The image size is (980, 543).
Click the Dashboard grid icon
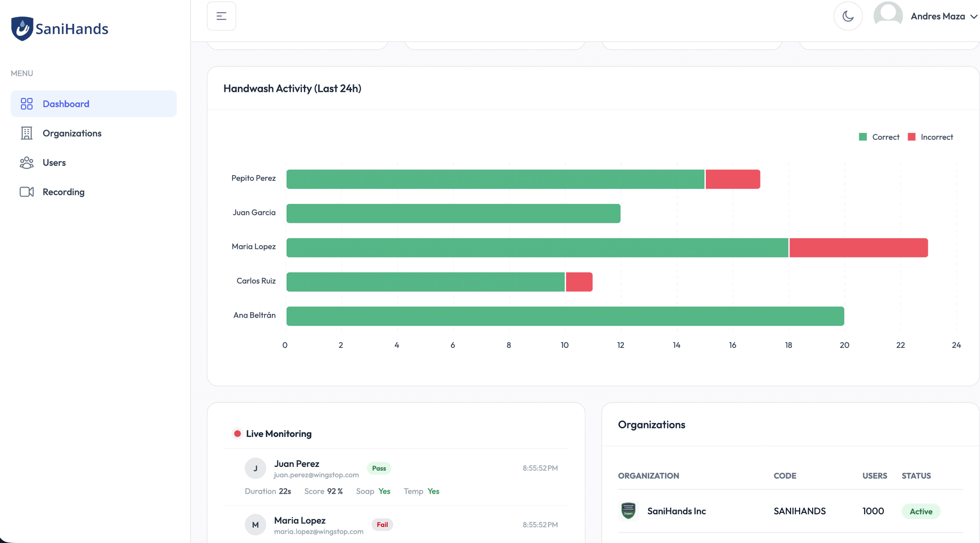pos(27,104)
